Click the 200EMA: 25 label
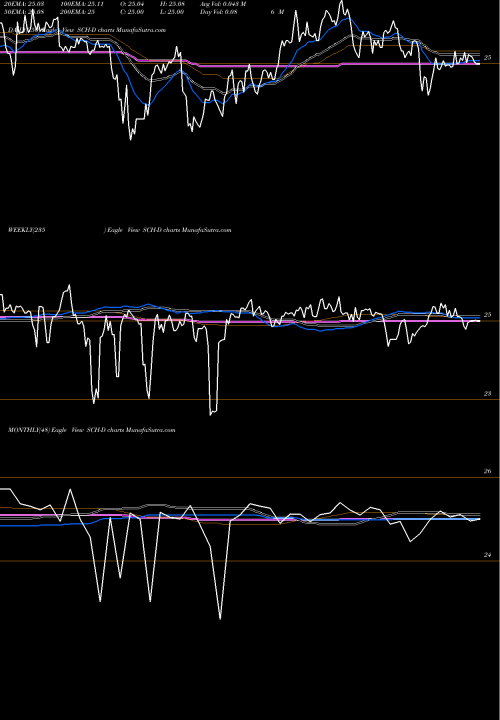500x720 pixels. click(x=80, y=12)
